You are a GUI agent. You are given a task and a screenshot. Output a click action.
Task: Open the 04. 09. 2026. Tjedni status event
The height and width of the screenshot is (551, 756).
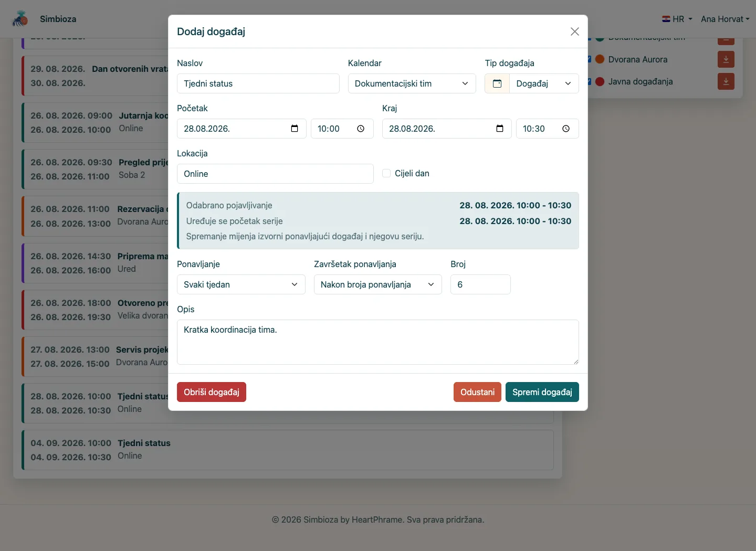[x=288, y=450]
